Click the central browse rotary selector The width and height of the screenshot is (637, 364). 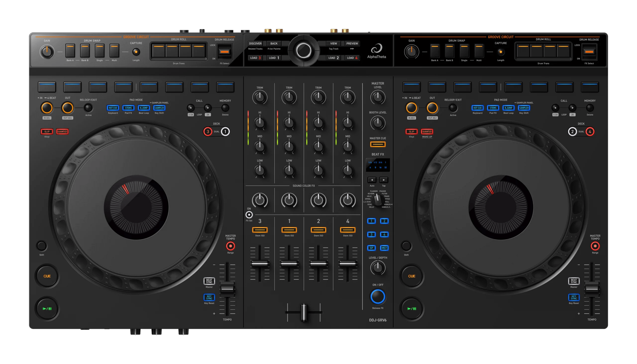pyautogui.click(x=304, y=51)
